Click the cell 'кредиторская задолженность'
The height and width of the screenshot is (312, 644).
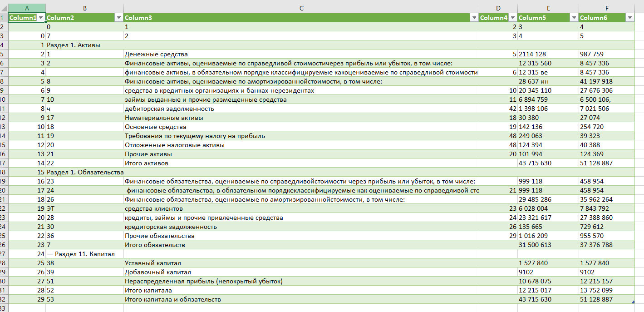(301, 227)
